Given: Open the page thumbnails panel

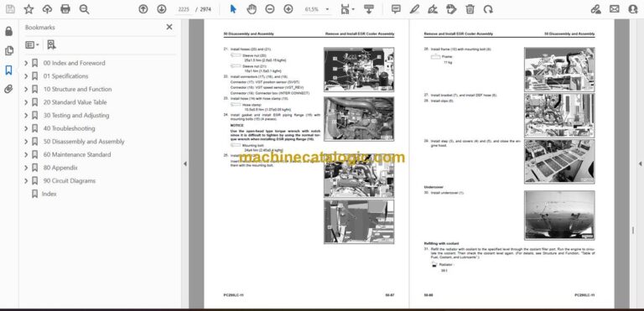Looking at the screenshot, I should point(8,50).
